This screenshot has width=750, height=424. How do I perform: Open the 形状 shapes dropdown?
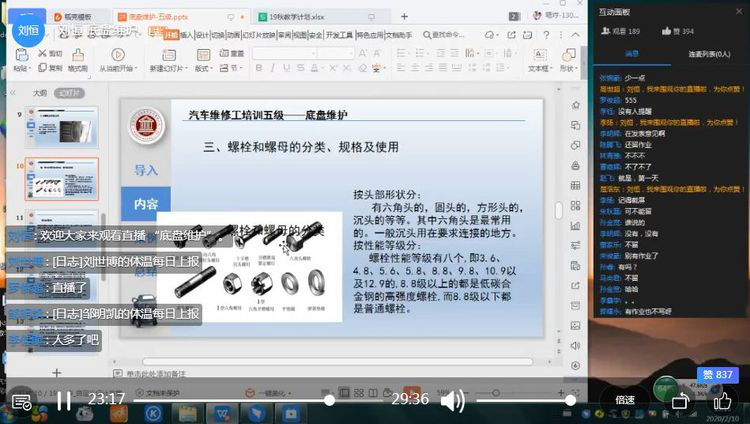coord(568,60)
